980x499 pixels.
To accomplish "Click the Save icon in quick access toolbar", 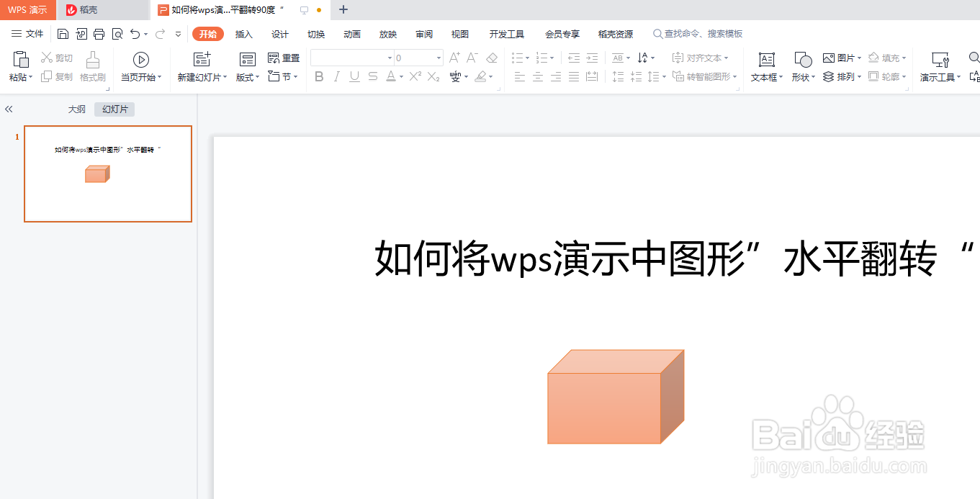I will click(63, 34).
